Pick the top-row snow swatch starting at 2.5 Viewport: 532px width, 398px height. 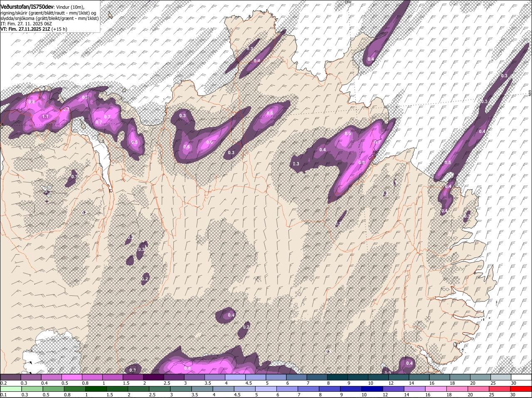pyautogui.click(x=174, y=377)
